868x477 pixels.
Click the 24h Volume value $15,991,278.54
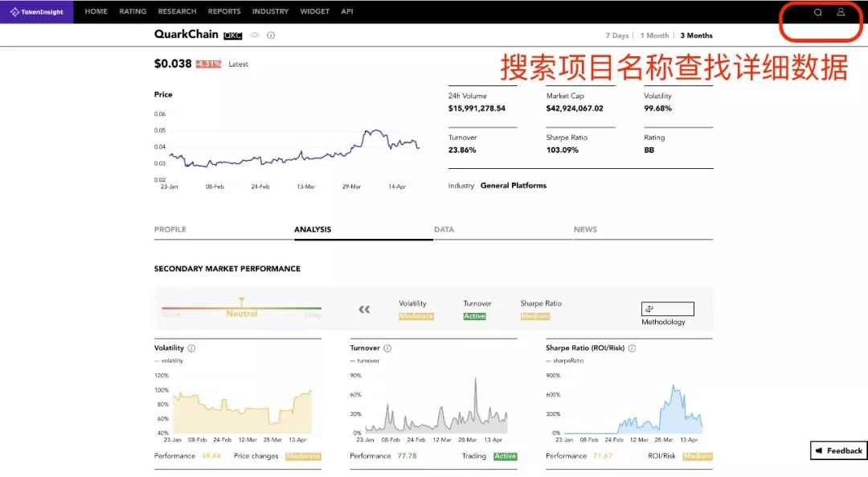pos(477,109)
